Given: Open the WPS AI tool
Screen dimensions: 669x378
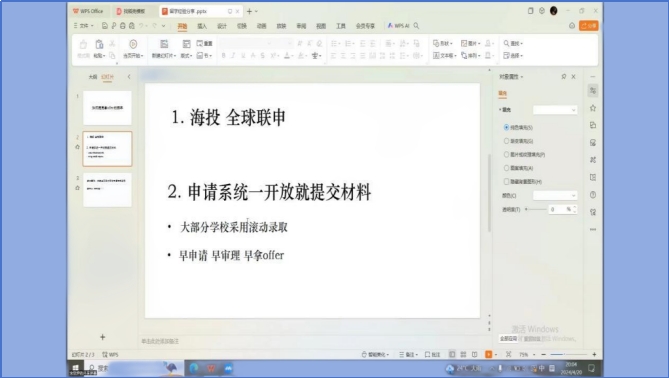Looking at the screenshot, I should (398, 26).
